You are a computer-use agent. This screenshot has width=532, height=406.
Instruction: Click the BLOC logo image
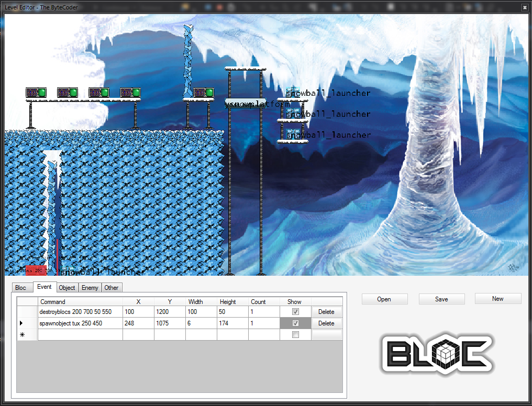click(x=438, y=355)
